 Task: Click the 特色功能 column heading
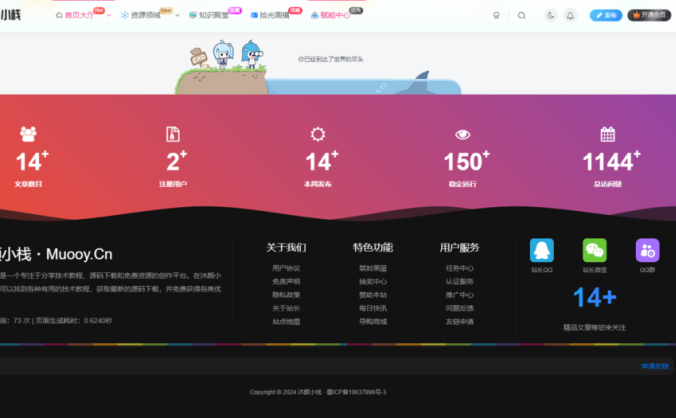pyautogui.click(x=373, y=247)
